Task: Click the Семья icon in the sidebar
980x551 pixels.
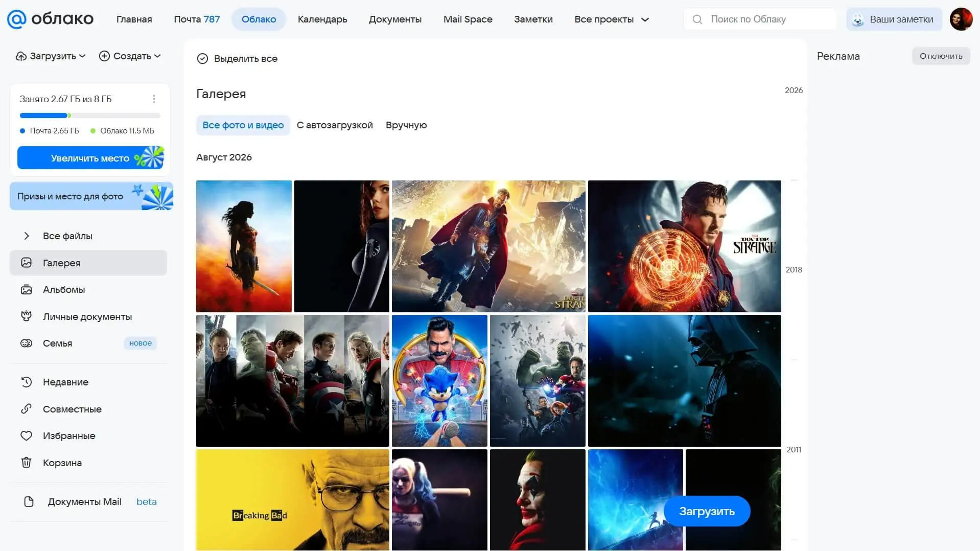Action: pos(27,343)
